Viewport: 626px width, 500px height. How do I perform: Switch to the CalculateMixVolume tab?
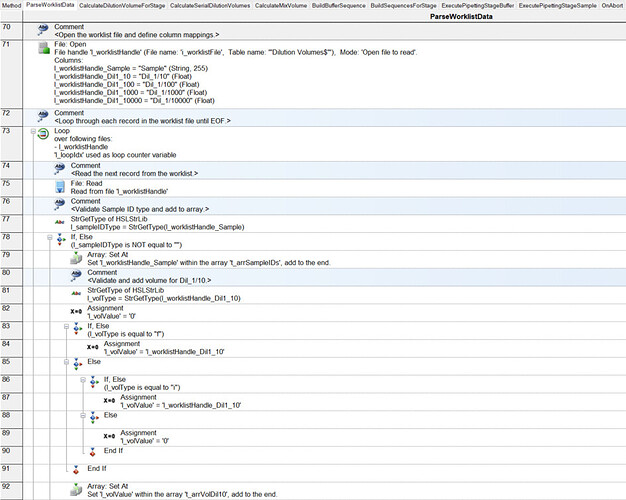(x=281, y=6)
